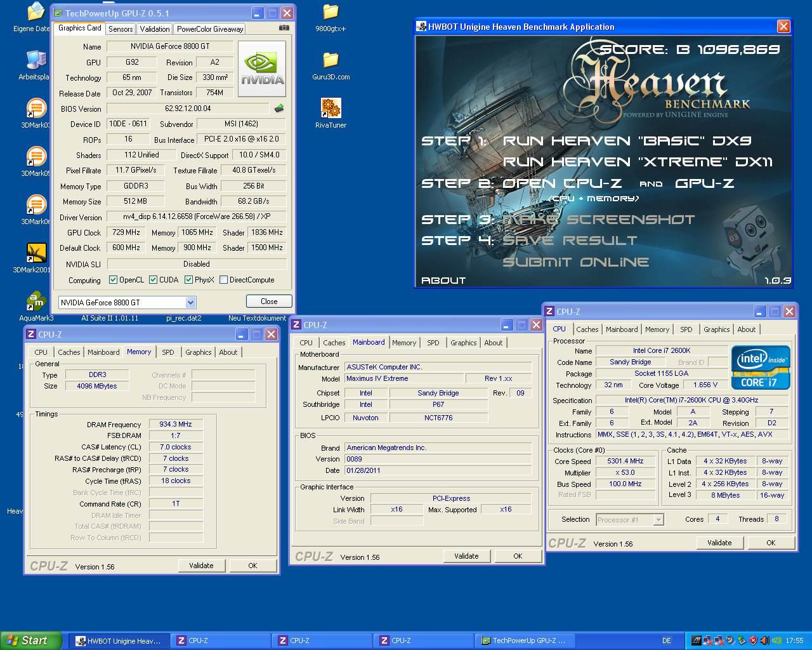Click GPU-Z link in Heaven step 2

(704, 183)
